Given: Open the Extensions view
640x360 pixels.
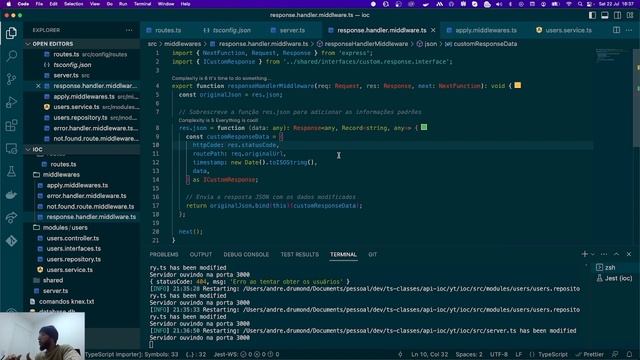Looking at the screenshot, I should [11, 125].
